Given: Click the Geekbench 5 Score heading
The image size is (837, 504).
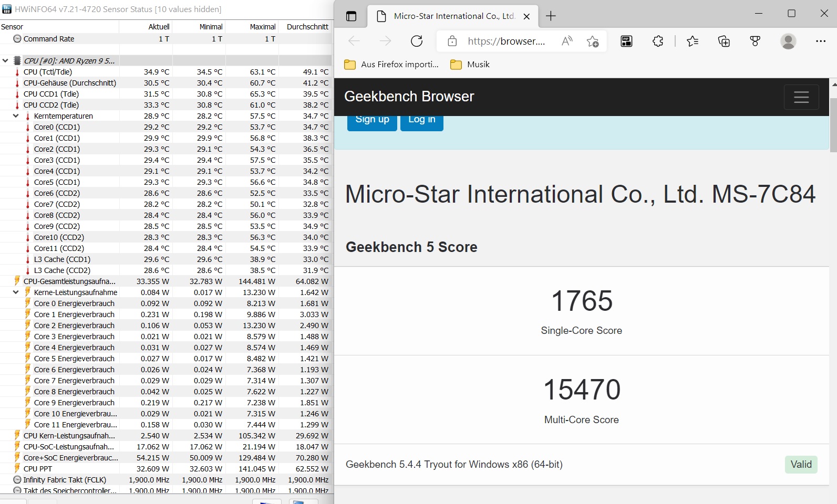Looking at the screenshot, I should (411, 247).
